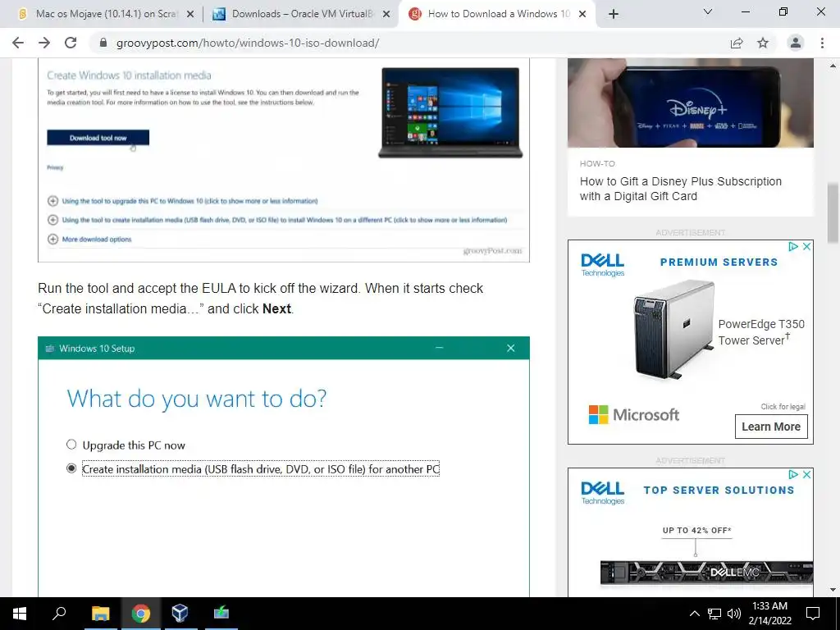840x630 pixels.
Task: Open a new tab with plus button
Action: [x=614, y=14]
